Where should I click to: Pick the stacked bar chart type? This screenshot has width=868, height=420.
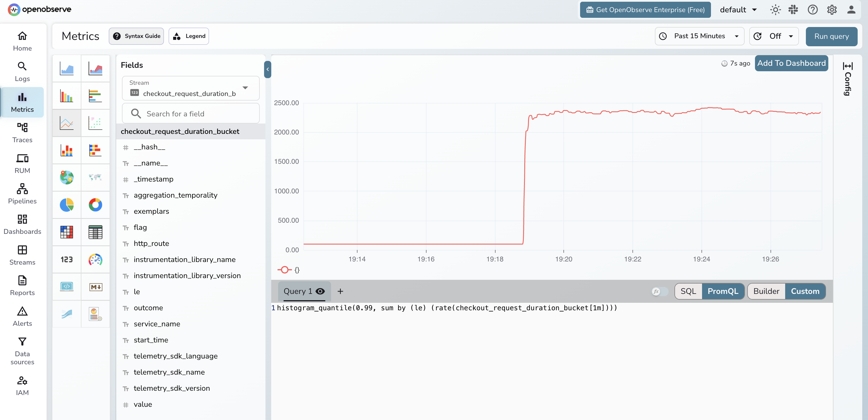(67, 151)
